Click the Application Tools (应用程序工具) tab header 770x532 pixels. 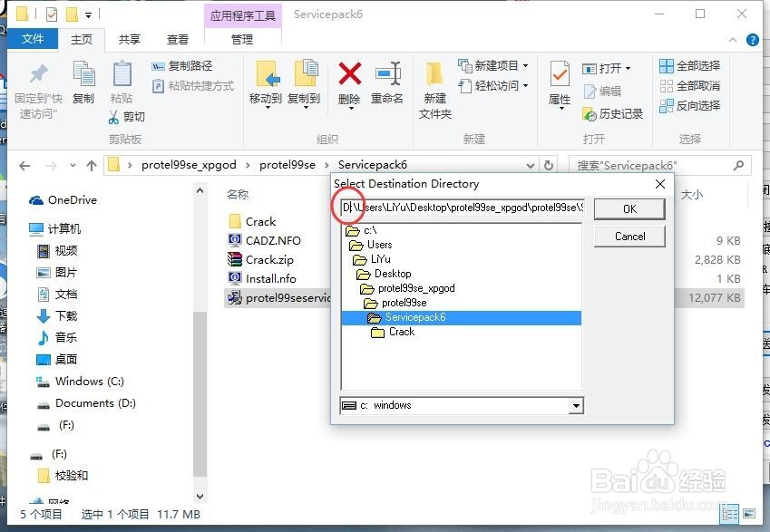coord(242,15)
